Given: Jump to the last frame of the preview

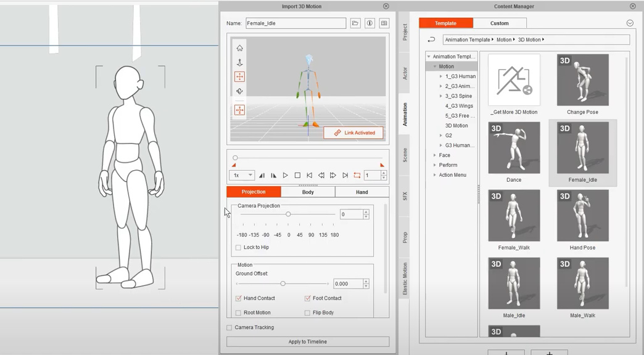Looking at the screenshot, I should pyautogui.click(x=345, y=176).
